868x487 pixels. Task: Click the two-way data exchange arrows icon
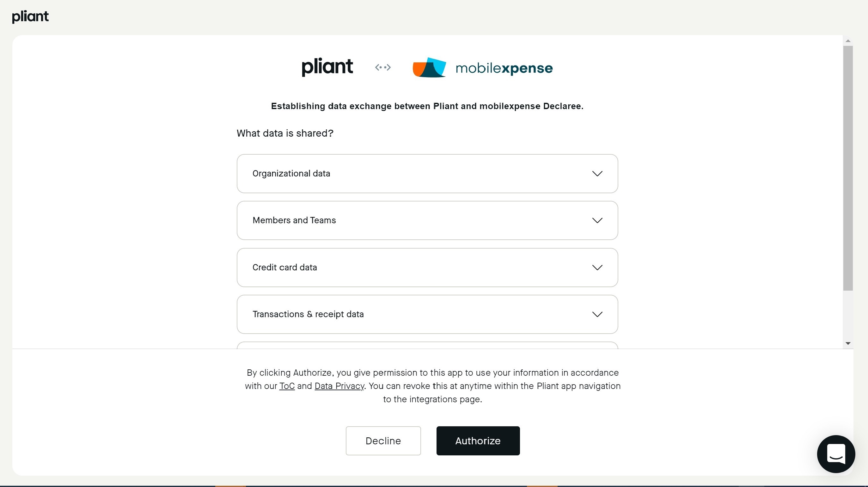(x=383, y=67)
